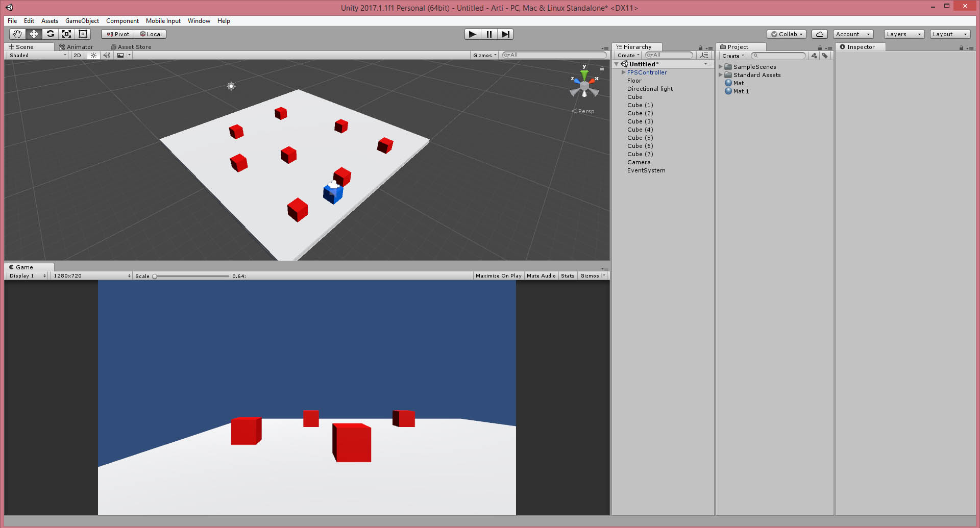This screenshot has width=980, height=528.
Task: Select the Scale tool
Action: (x=66, y=34)
